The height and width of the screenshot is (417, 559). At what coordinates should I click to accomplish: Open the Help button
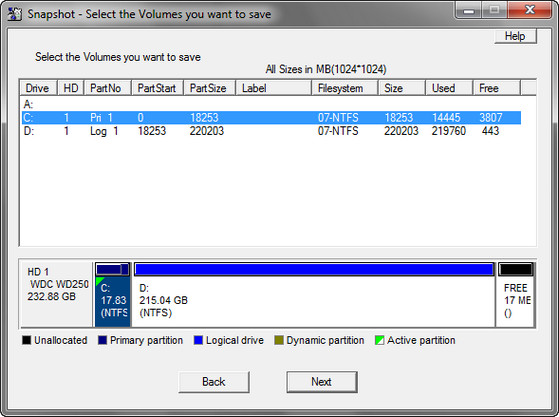click(x=515, y=36)
